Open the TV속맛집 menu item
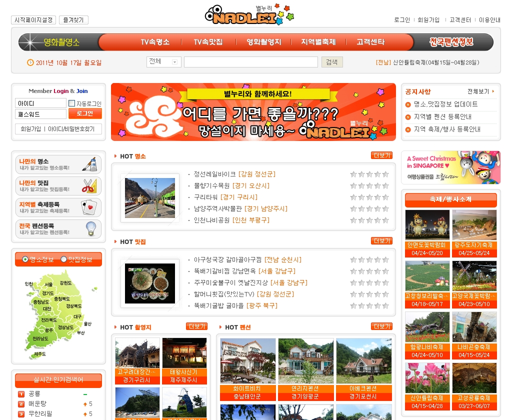This screenshot has height=420, width=520. pyautogui.click(x=208, y=42)
